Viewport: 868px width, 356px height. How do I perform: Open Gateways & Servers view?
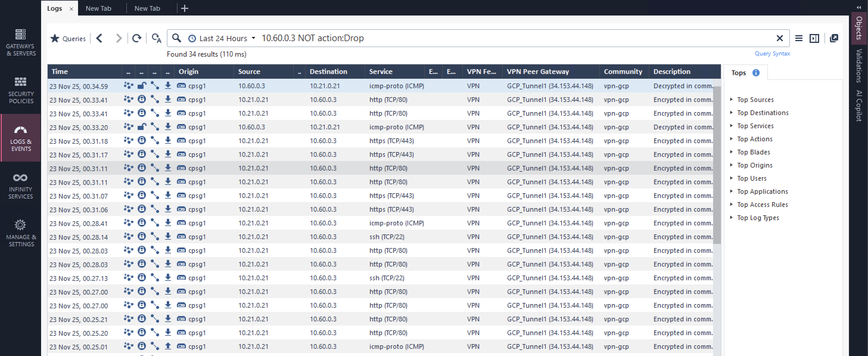pyautogui.click(x=20, y=42)
